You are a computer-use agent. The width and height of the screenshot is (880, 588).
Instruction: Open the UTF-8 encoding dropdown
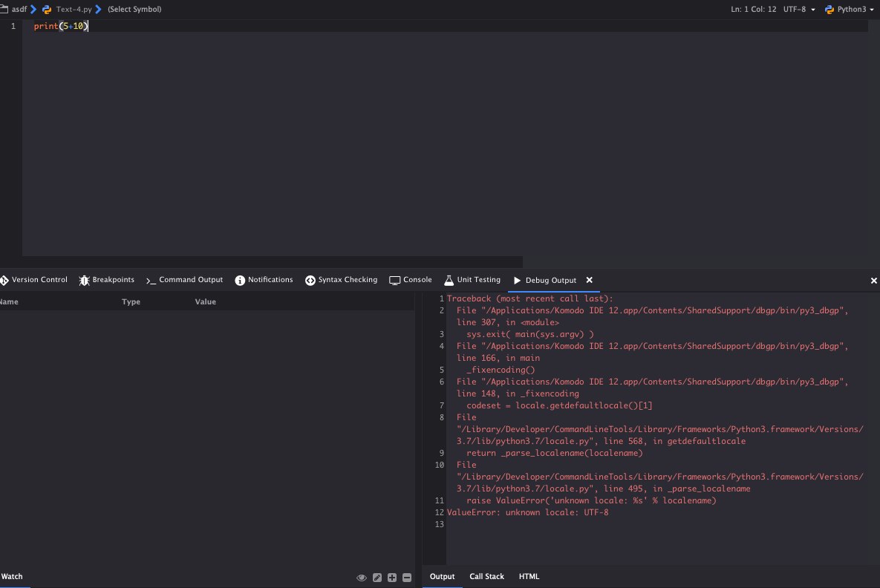point(800,10)
